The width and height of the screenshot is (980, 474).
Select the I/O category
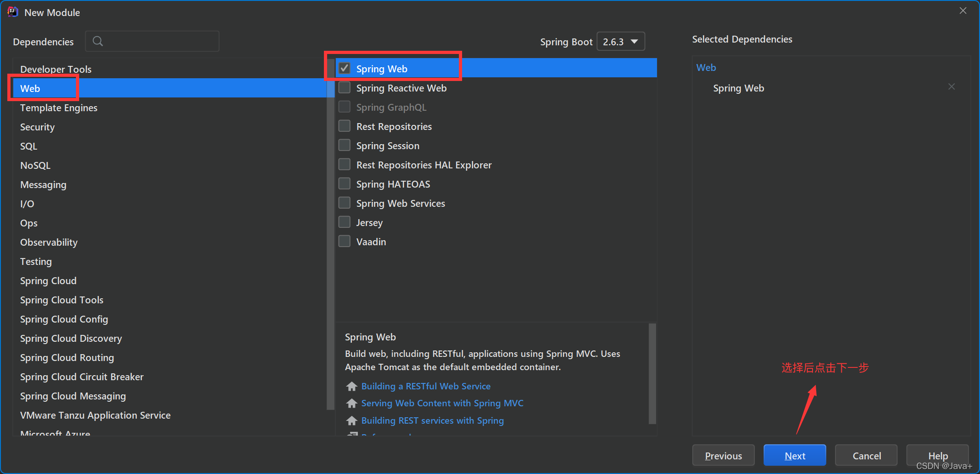pyautogui.click(x=170, y=204)
